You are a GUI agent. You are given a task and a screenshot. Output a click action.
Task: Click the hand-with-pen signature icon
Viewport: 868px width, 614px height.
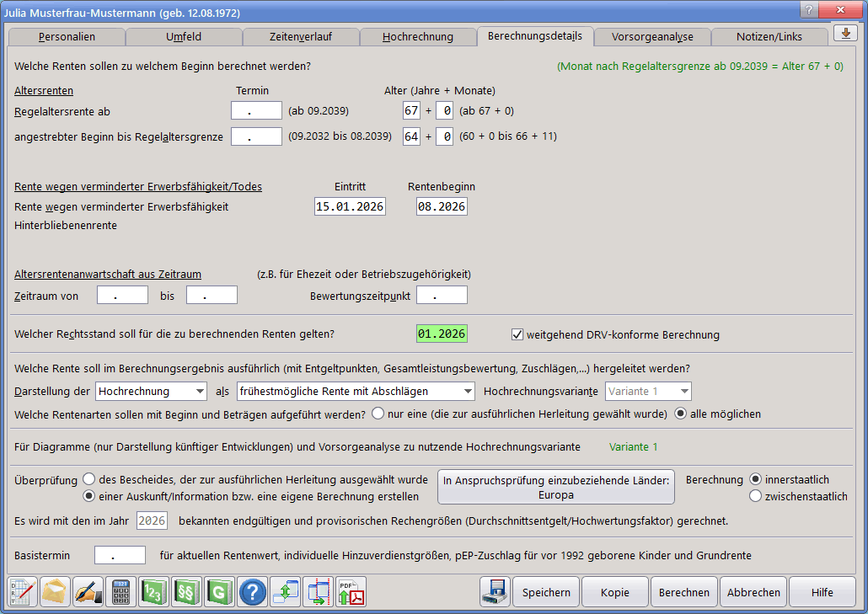tap(88, 592)
